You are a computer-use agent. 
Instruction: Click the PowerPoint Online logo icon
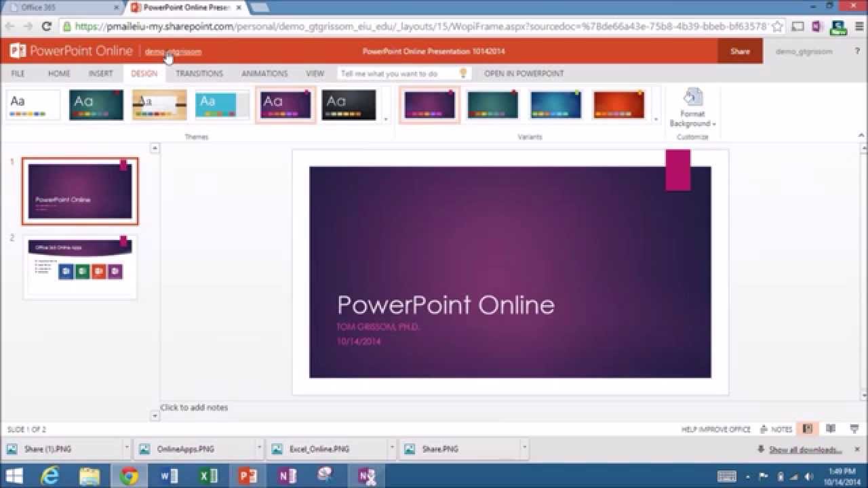coord(18,51)
